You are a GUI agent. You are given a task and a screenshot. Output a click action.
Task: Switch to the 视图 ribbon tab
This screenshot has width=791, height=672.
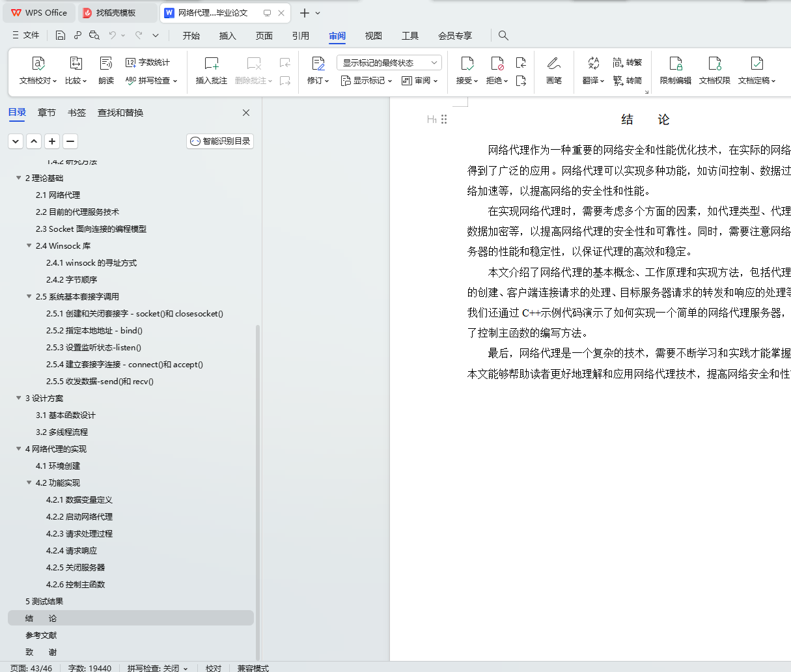pos(374,36)
